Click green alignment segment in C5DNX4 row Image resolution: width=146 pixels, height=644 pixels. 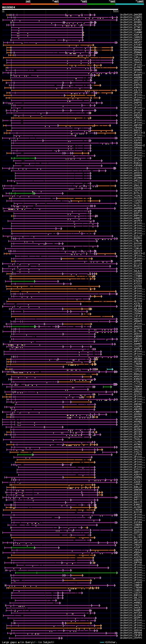tap(107, 387)
